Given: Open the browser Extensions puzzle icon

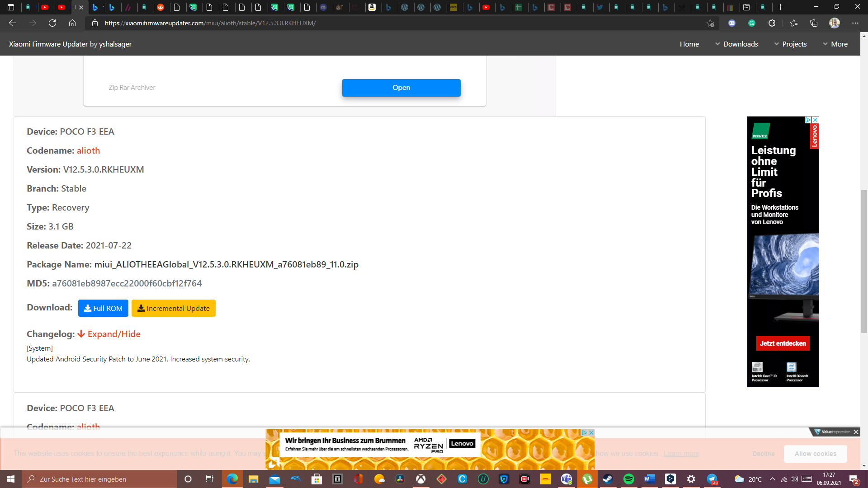Looking at the screenshot, I should [772, 23].
